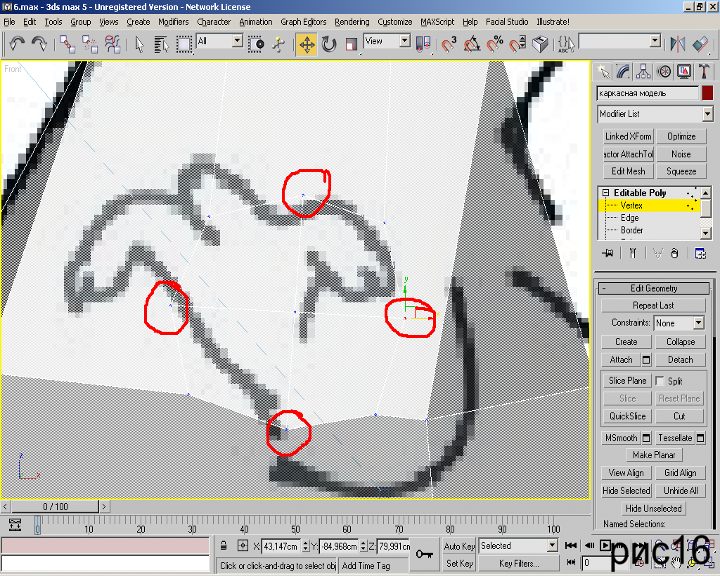Viewport: 720px width, 576px height.
Task: Open the Rendering menu
Action: pos(351,21)
